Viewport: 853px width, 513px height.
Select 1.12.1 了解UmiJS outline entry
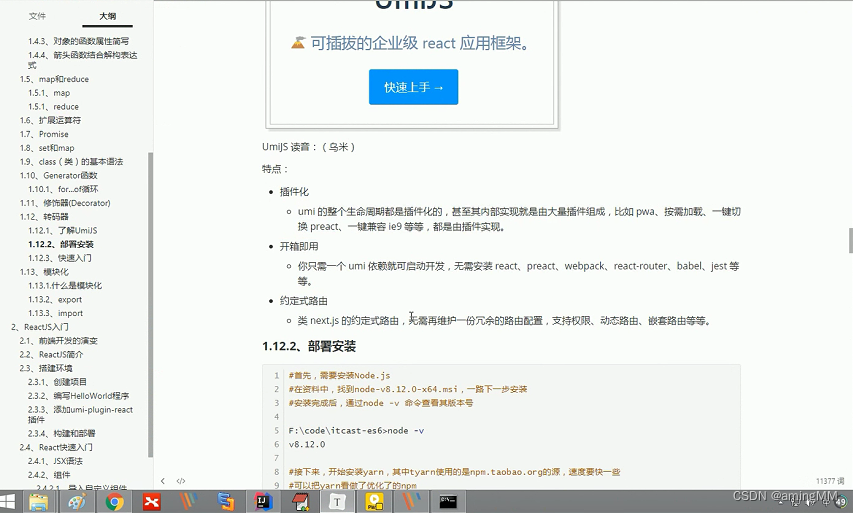[63, 230]
